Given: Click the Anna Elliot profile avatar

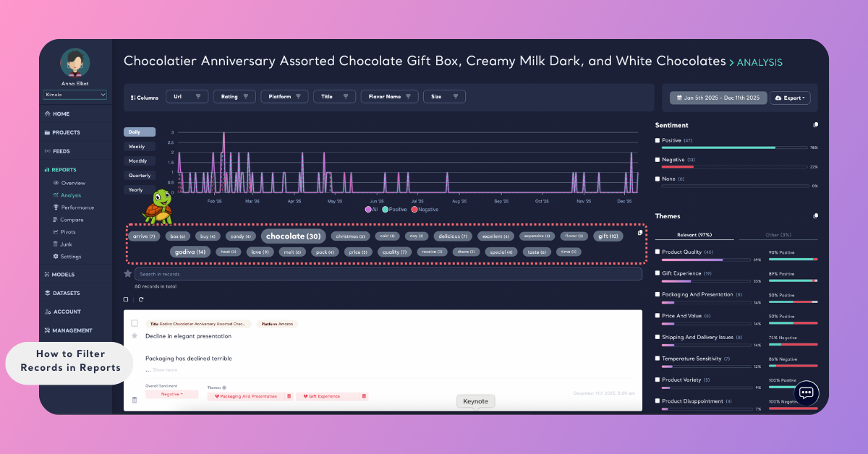Looking at the screenshot, I should [75, 63].
